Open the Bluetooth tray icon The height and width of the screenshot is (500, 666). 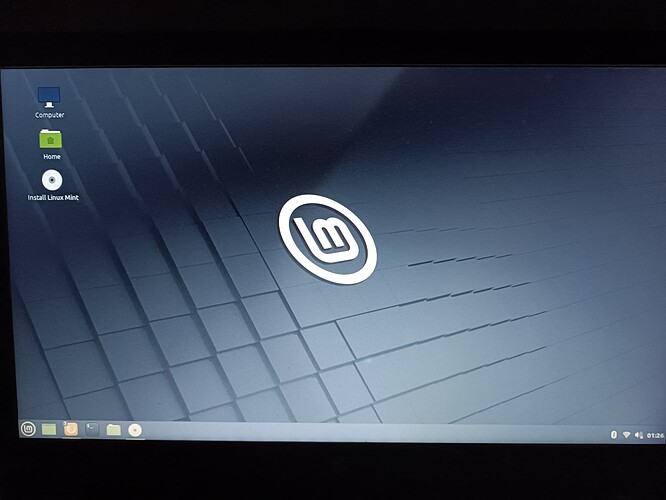613,435
